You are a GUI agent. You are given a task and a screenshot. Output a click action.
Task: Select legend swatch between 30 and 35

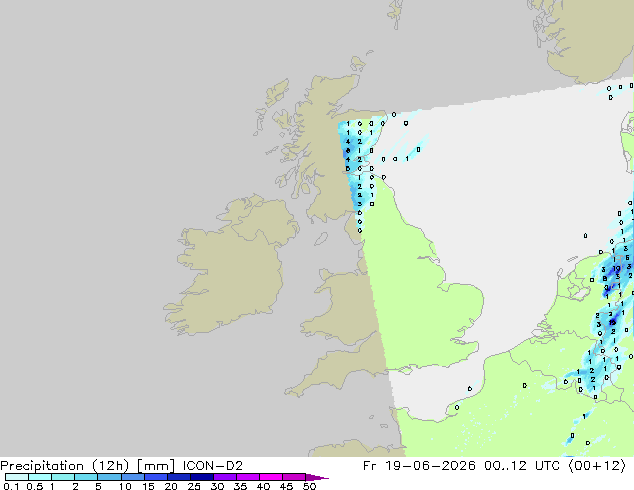(225, 477)
